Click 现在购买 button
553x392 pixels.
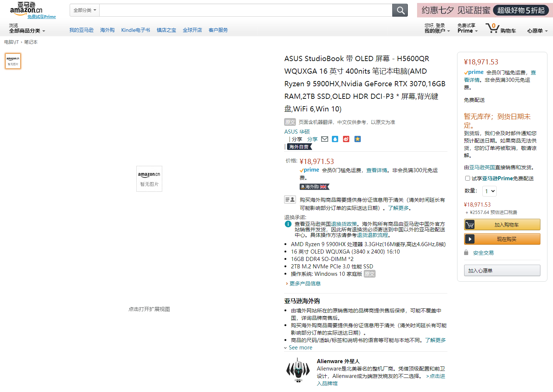click(502, 239)
